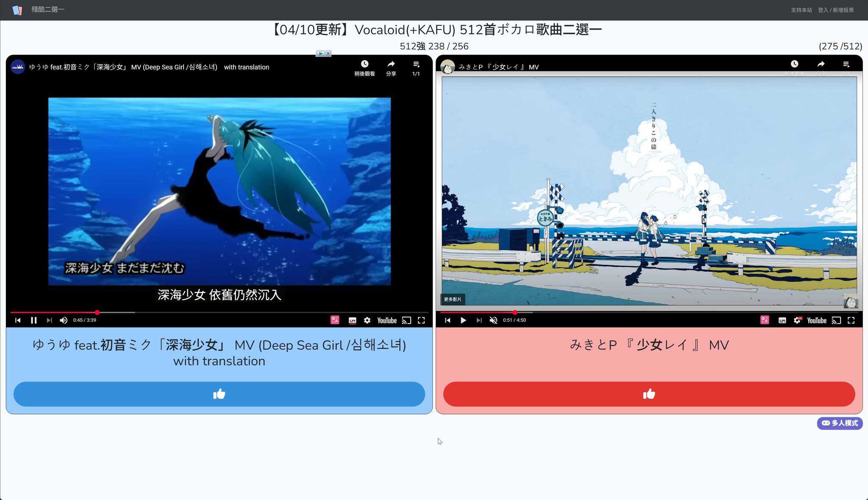Pause the left 深海少女 video

coord(34,320)
